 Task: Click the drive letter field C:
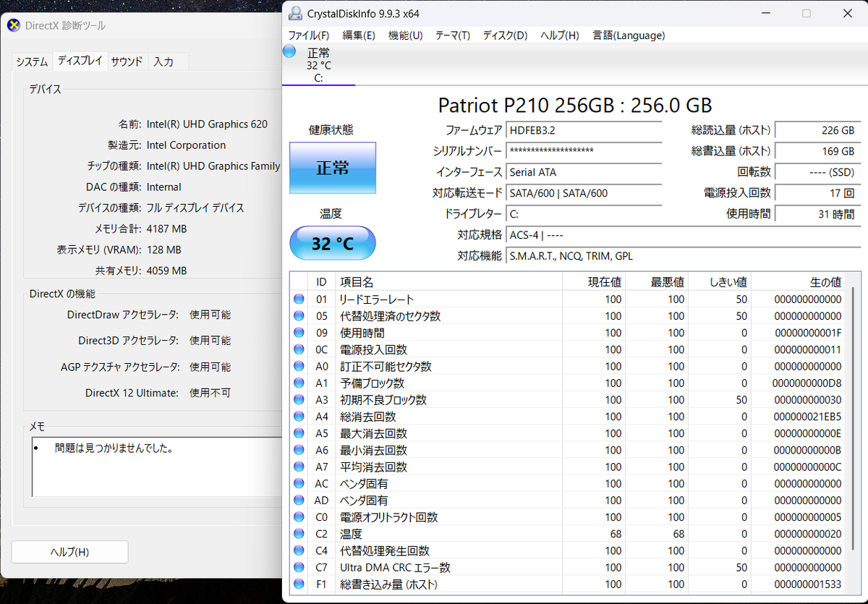point(584,214)
